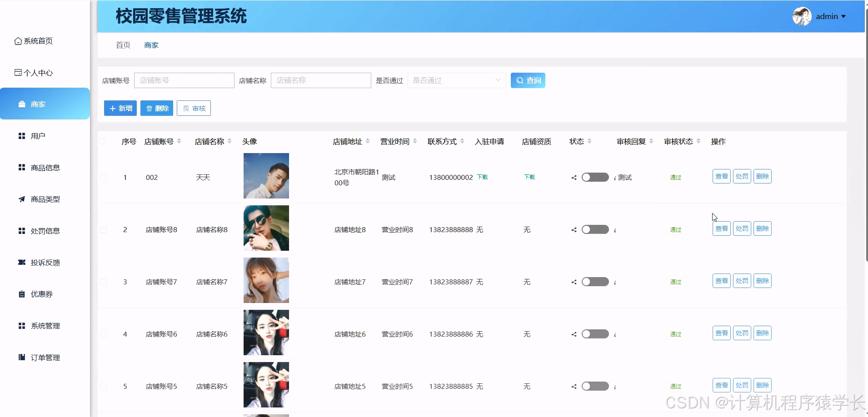This screenshot has width=868, height=417.
Task: Open 用户 management from sidebar icon
Action: tap(21, 135)
